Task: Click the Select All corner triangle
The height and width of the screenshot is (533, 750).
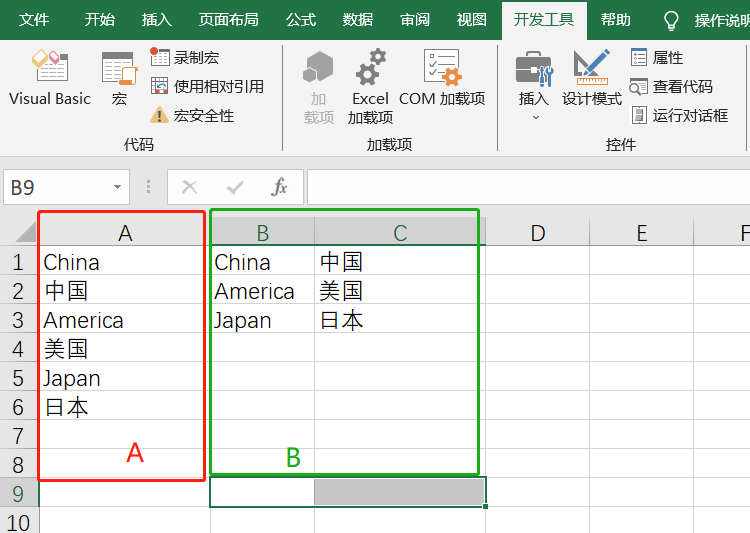Action: pos(26,233)
